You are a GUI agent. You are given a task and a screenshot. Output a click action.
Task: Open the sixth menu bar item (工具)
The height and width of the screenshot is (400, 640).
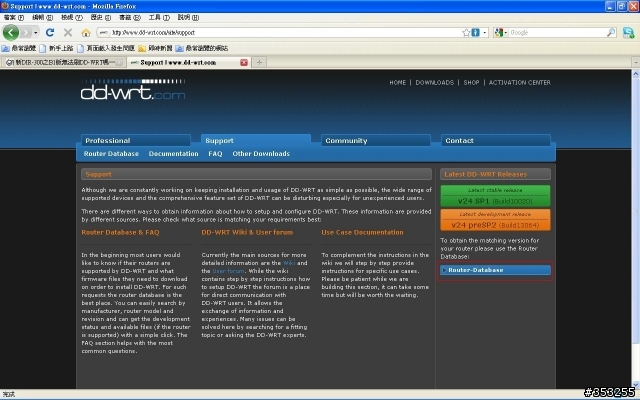[159, 18]
